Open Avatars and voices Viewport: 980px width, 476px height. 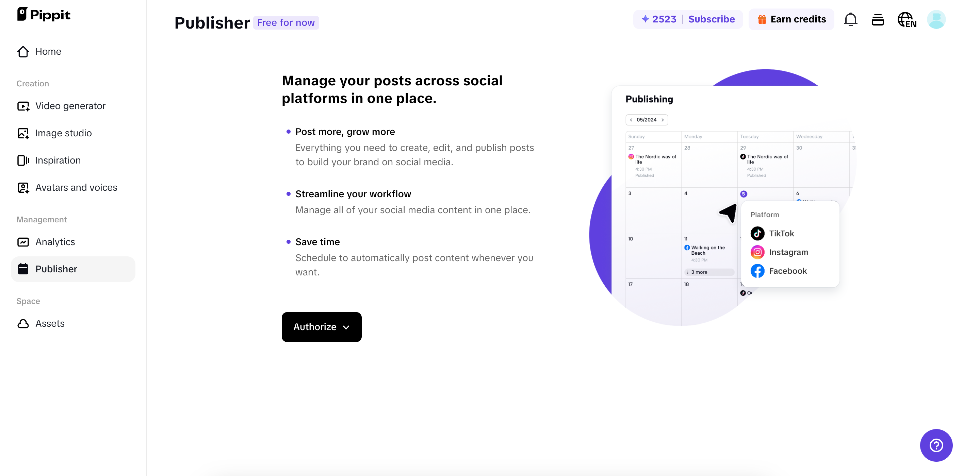tap(76, 187)
